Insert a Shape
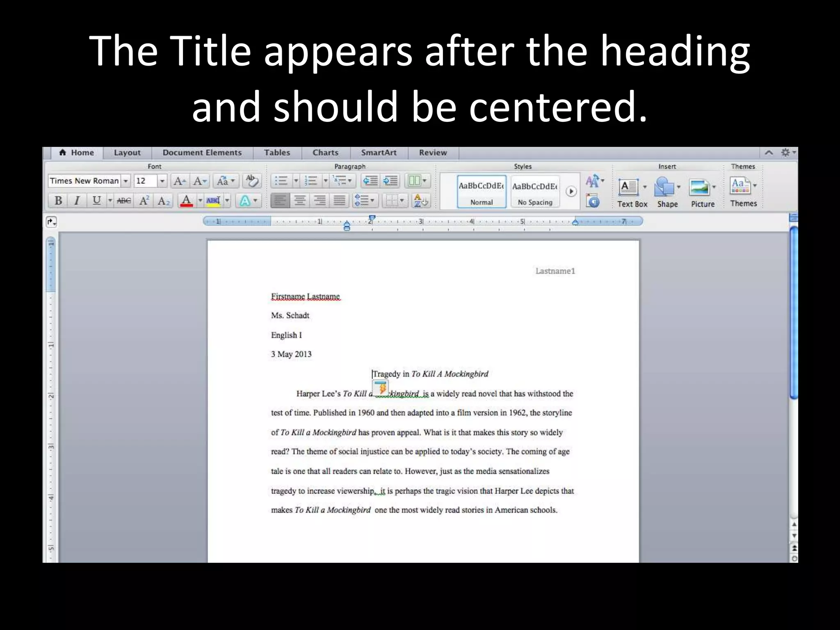 [x=667, y=193]
